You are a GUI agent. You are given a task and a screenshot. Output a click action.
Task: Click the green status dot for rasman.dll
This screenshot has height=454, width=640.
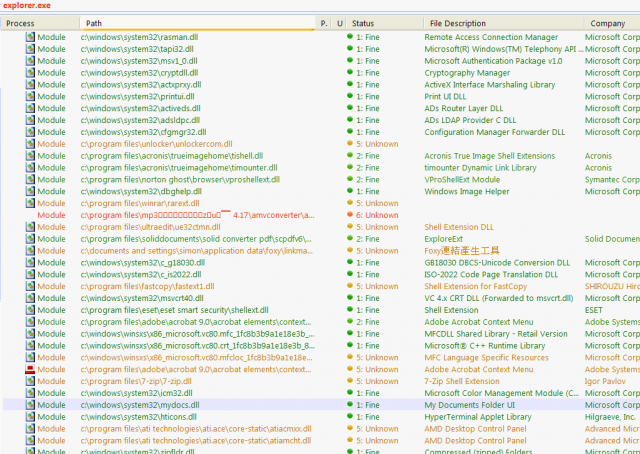point(350,36)
